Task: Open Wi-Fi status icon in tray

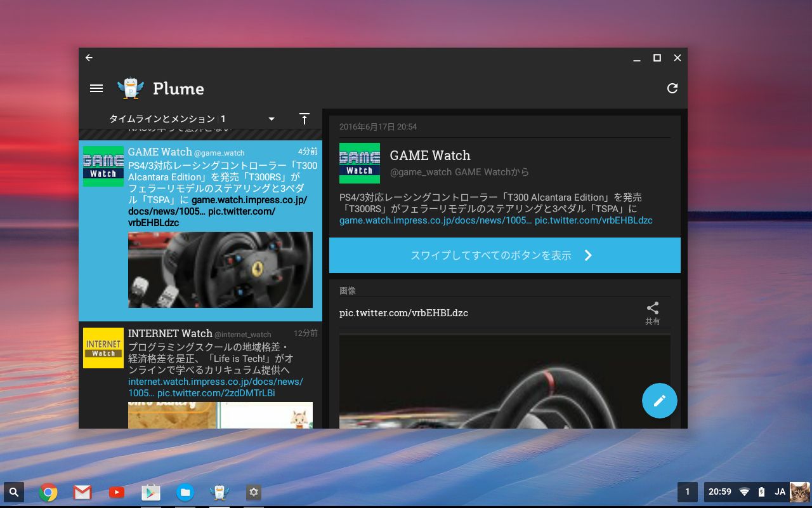Action: 745,492
